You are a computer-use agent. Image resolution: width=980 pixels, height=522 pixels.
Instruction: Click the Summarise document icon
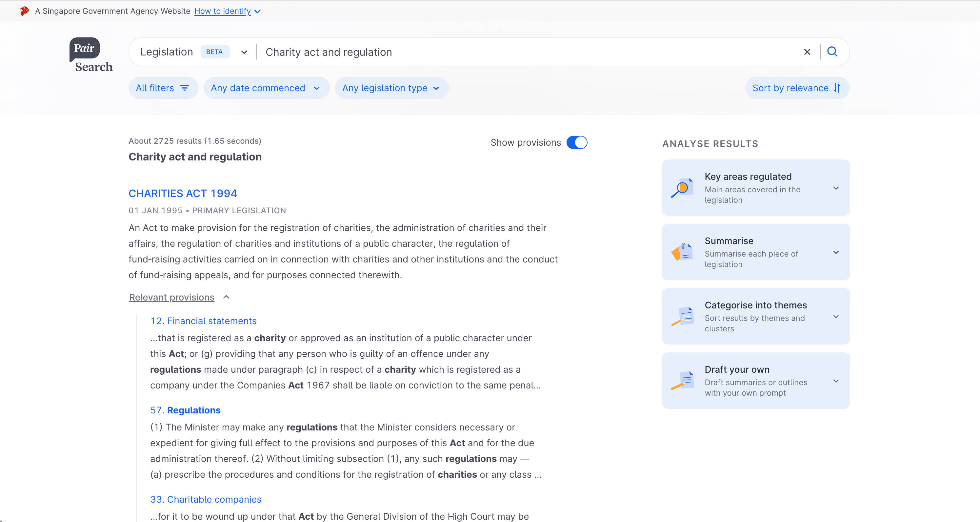click(x=682, y=252)
